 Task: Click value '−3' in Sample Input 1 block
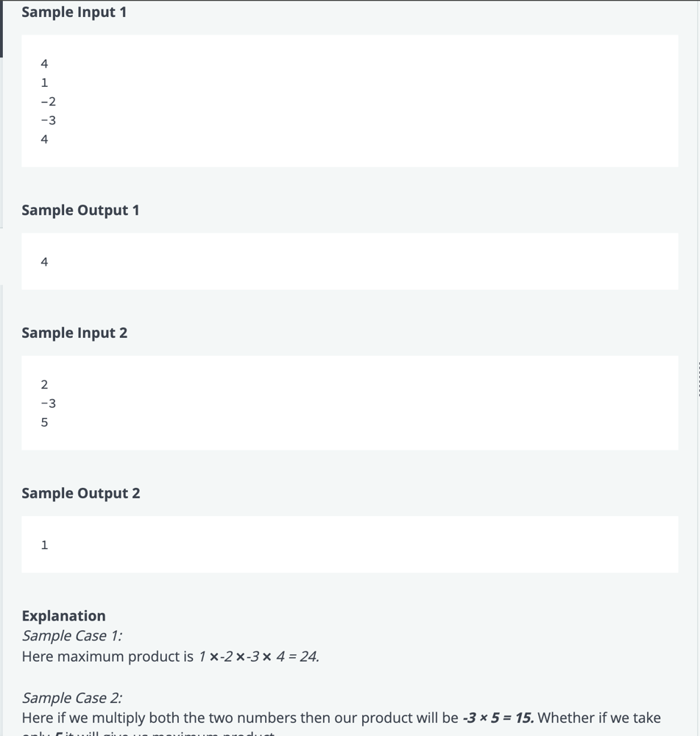click(x=48, y=120)
